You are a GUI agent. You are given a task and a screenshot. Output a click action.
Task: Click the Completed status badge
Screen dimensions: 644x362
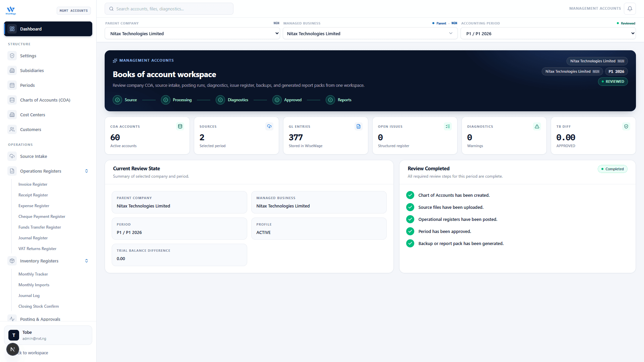(x=612, y=169)
